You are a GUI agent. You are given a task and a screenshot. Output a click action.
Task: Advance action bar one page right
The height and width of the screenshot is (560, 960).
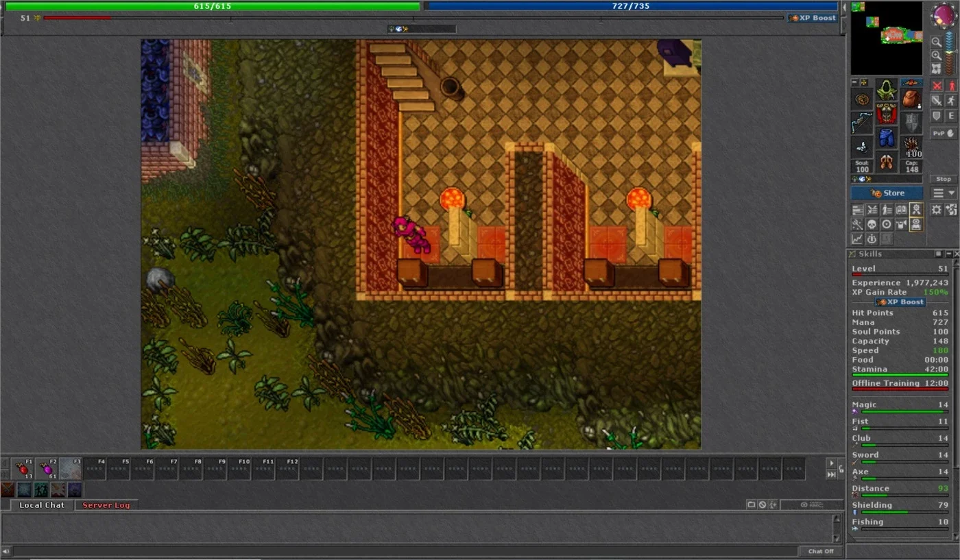(x=832, y=463)
